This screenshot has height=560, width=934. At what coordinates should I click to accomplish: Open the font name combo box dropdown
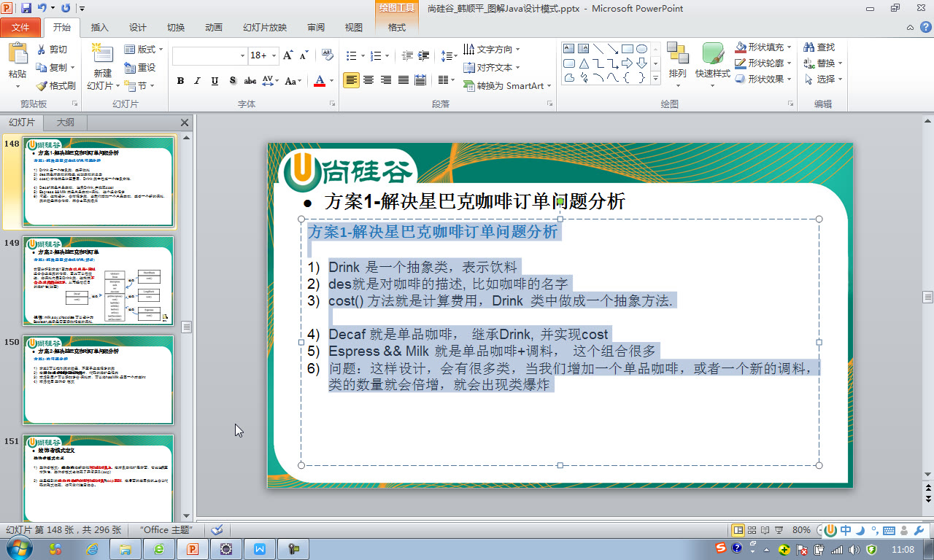pyautogui.click(x=243, y=55)
